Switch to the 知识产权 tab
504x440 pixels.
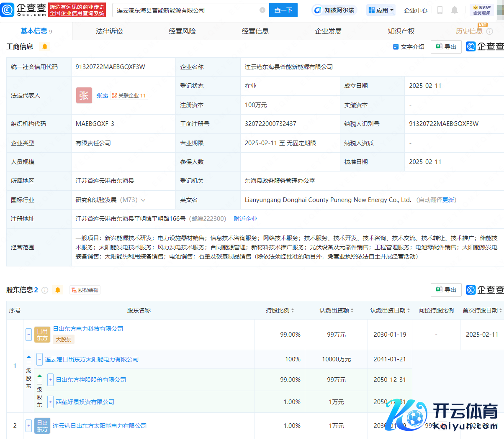pyautogui.click(x=401, y=31)
